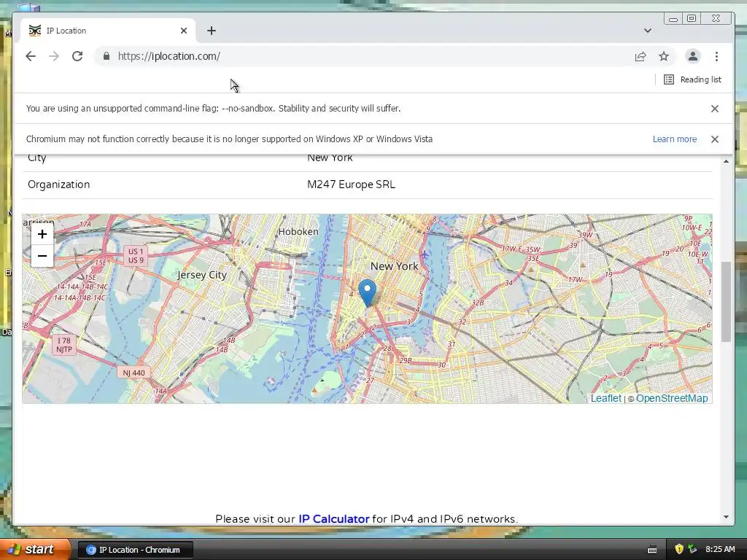This screenshot has width=747, height=560.
Task: Click the blue location marker pin
Action: click(367, 292)
